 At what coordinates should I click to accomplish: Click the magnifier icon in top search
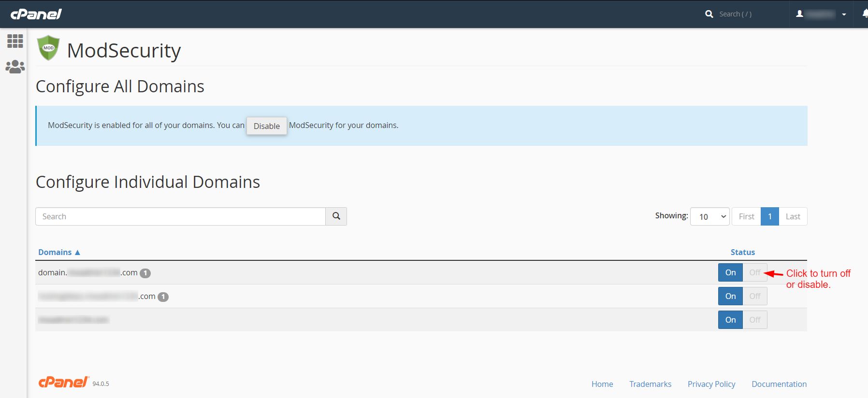coord(709,14)
